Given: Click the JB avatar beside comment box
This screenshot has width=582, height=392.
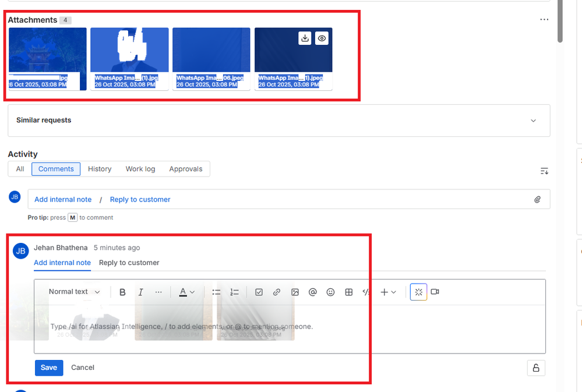Looking at the screenshot, I should tap(15, 197).
